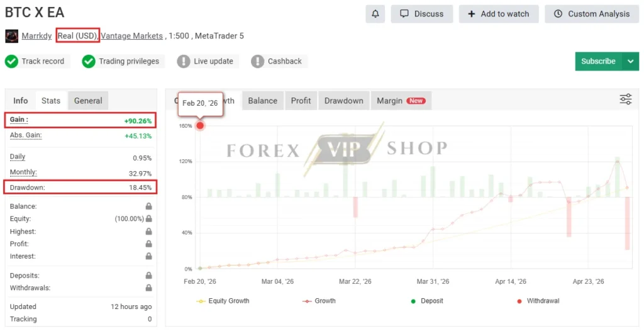Click the 'Cashback' label
The height and width of the screenshot is (331, 644).
tap(285, 61)
